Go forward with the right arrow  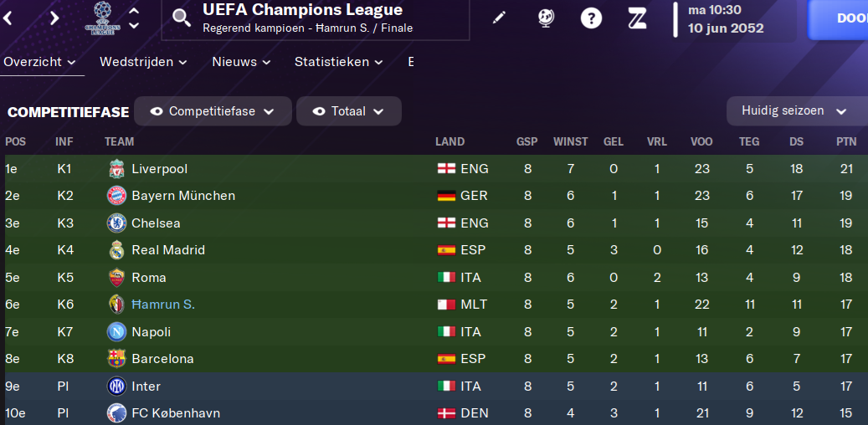[54, 18]
